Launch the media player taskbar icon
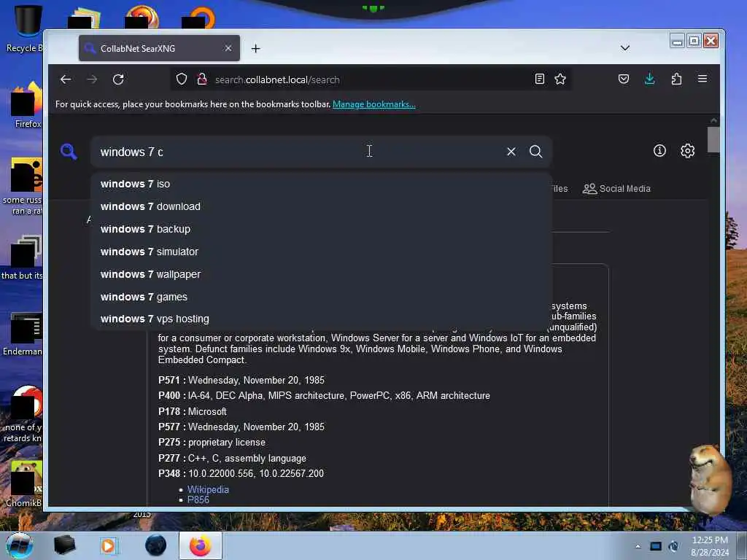The width and height of the screenshot is (747, 560). point(109,545)
